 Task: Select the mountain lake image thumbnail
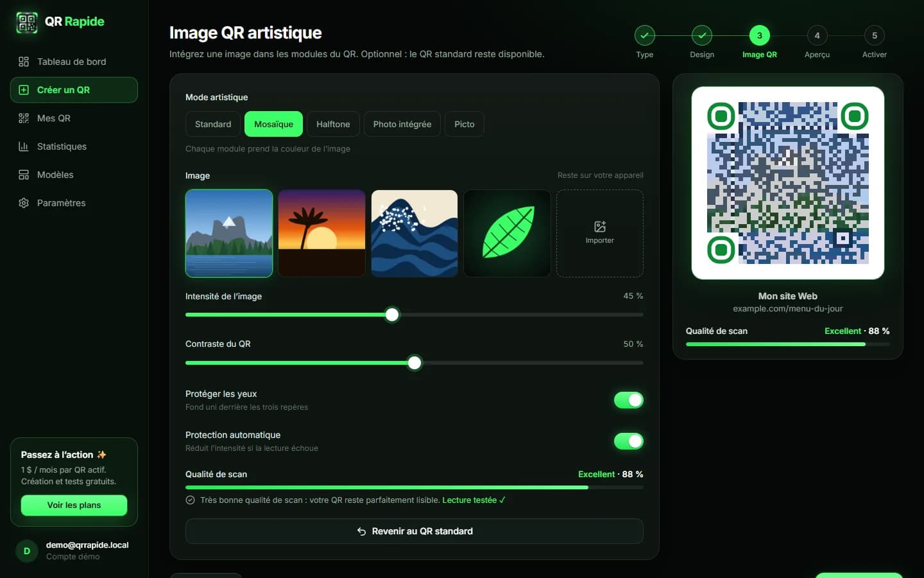(229, 233)
